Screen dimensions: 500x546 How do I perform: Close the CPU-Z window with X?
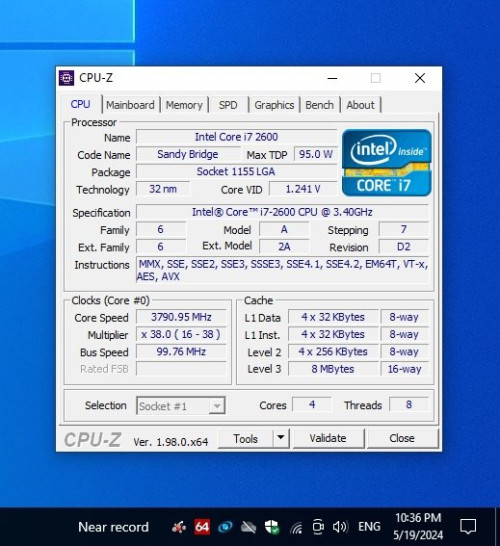420,78
